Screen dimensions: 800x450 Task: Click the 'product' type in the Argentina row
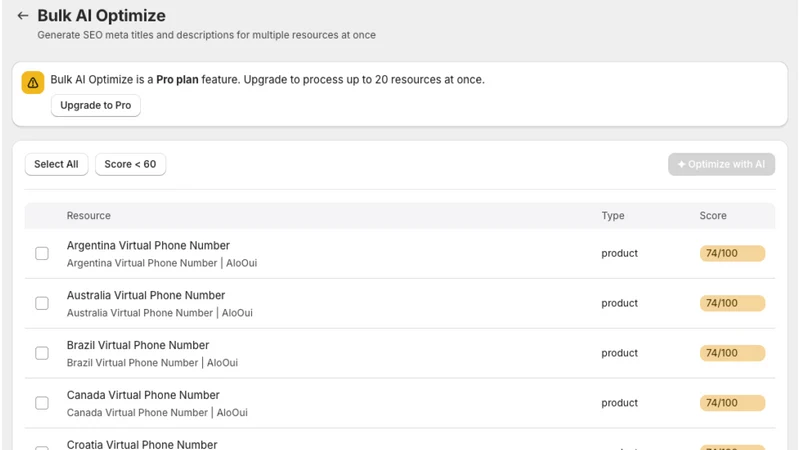[619, 254]
